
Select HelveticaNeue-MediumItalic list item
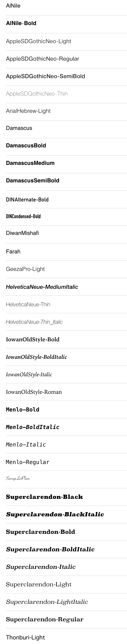tap(63, 287)
